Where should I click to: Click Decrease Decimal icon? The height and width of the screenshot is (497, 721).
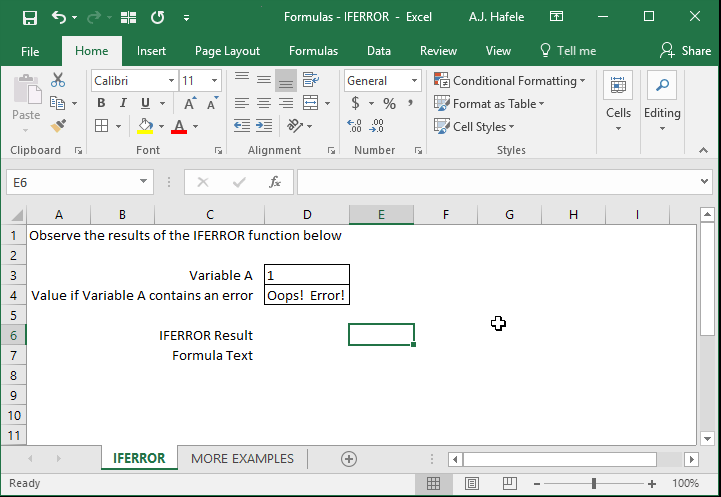tap(377, 126)
